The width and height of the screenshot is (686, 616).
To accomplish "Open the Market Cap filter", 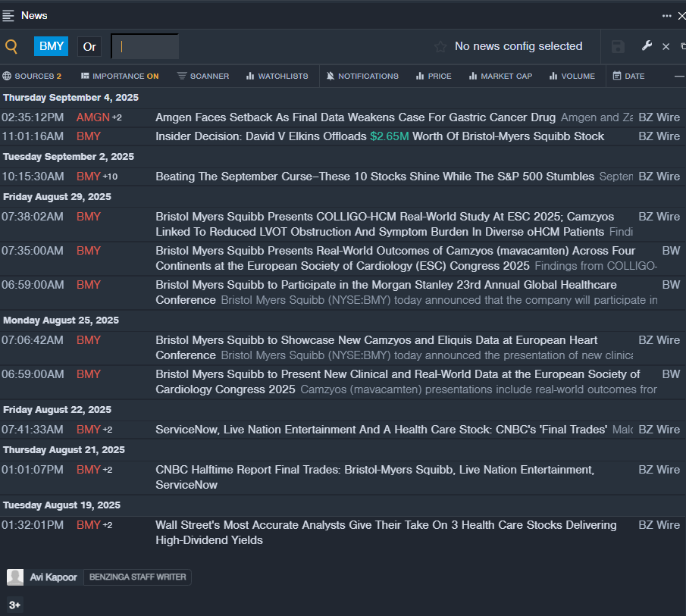I will pos(500,76).
